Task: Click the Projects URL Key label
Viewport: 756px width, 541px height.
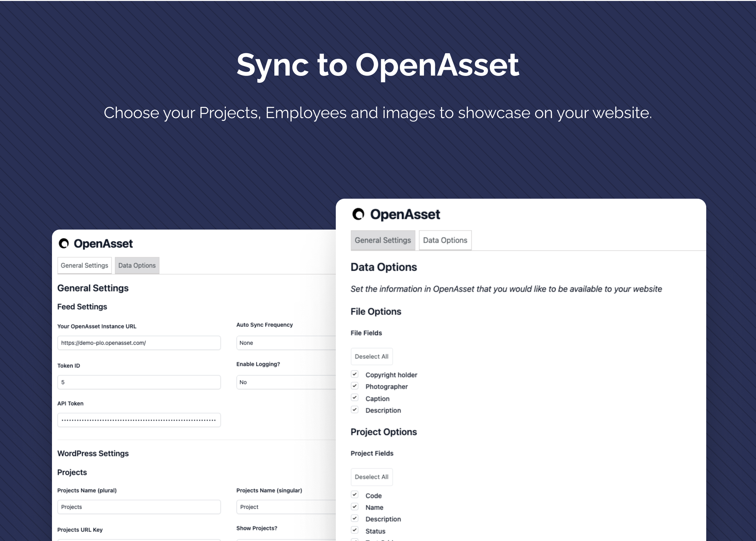Action: tap(80, 530)
